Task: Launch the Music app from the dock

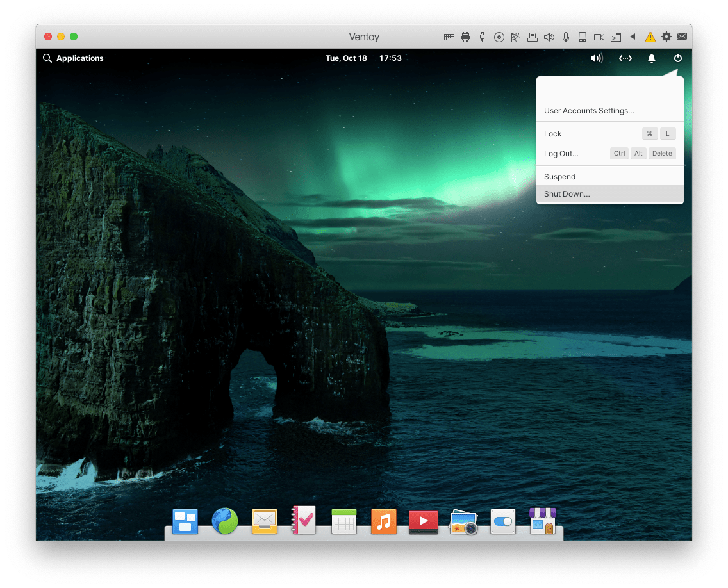Action: point(383,521)
